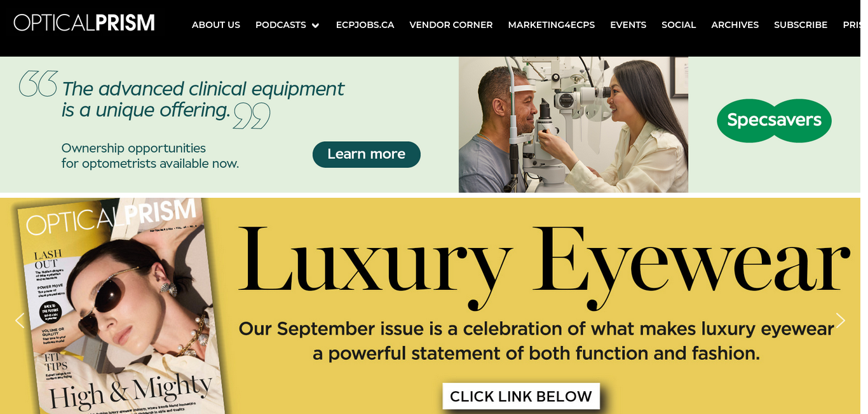Viewport: 868px width, 414px height.
Task: Go to previous carousel slide arrow
Action: pos(20,321)
